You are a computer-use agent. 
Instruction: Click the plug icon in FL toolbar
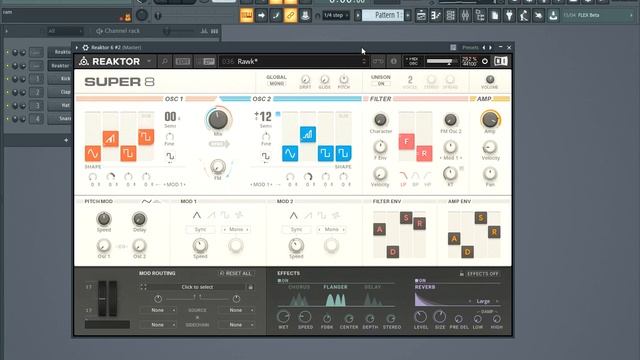point(509,16)
